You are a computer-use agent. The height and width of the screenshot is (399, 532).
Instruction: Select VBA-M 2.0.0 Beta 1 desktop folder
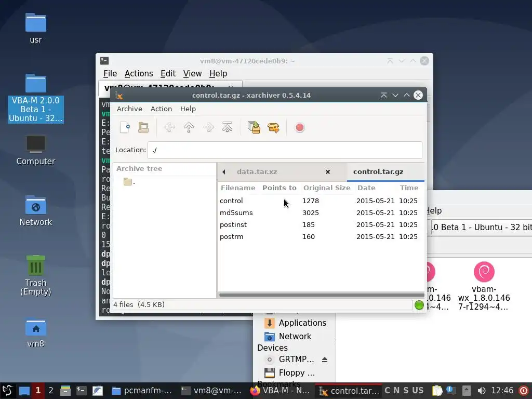(36, 98)
